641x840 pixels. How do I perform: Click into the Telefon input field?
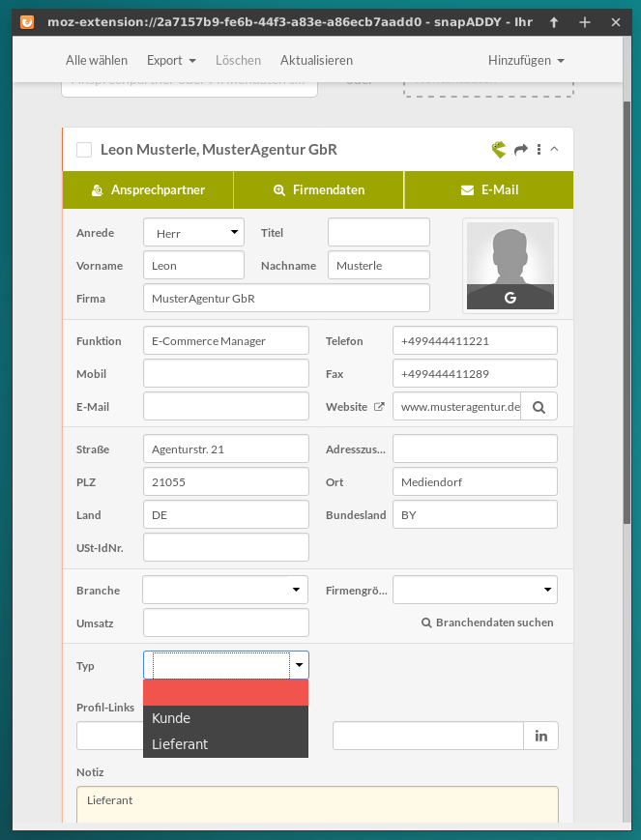coord(475,341)
